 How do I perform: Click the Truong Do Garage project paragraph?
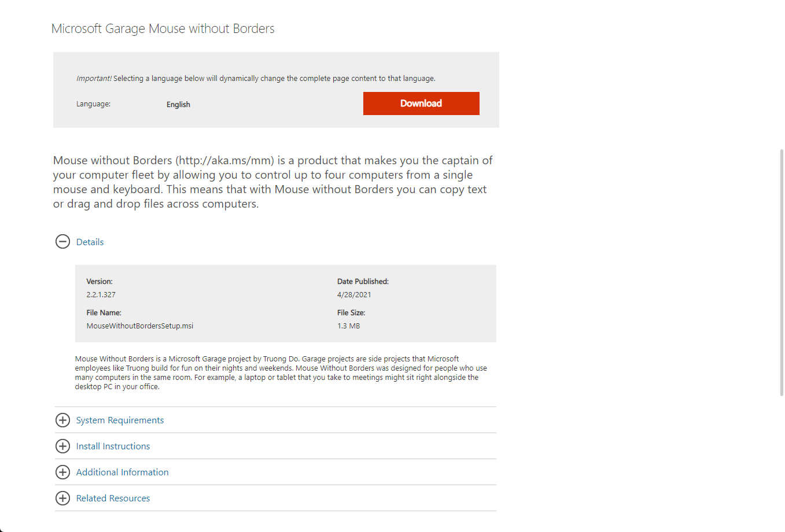tap(281, 373)
